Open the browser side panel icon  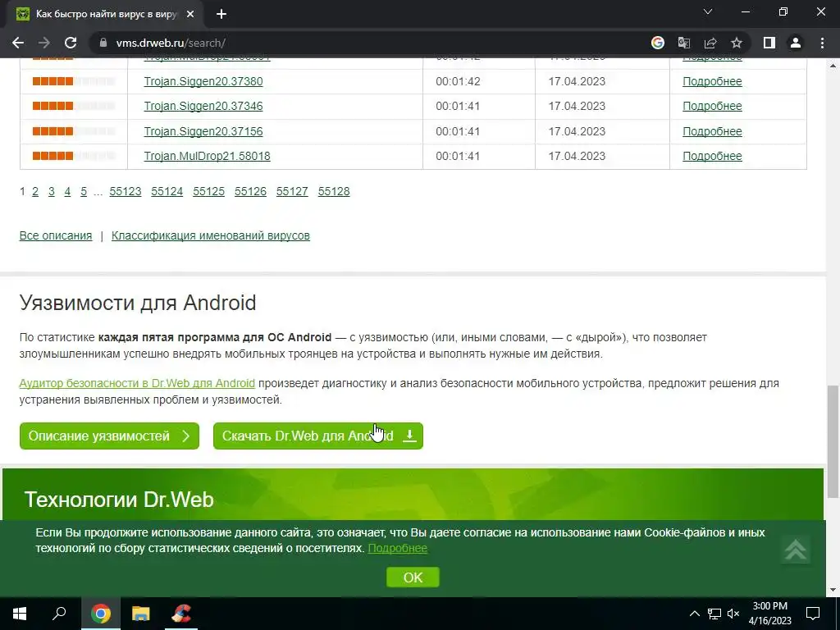click(x=769, y=43)
